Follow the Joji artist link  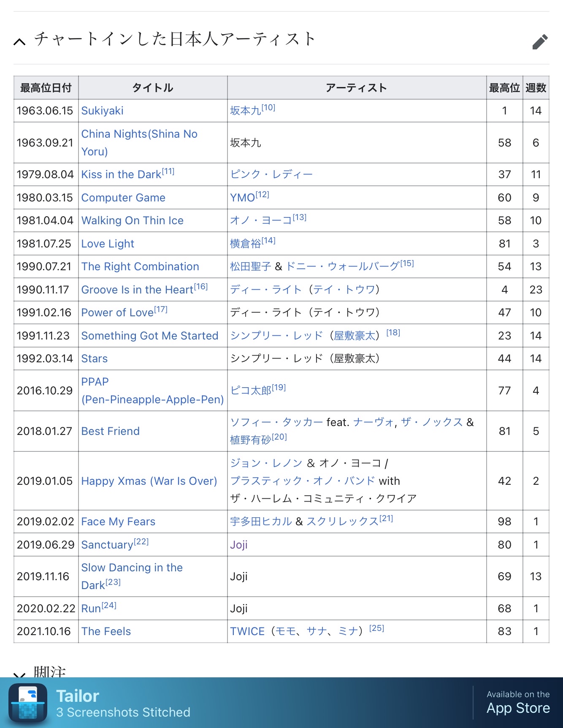[x=239, y=545]
